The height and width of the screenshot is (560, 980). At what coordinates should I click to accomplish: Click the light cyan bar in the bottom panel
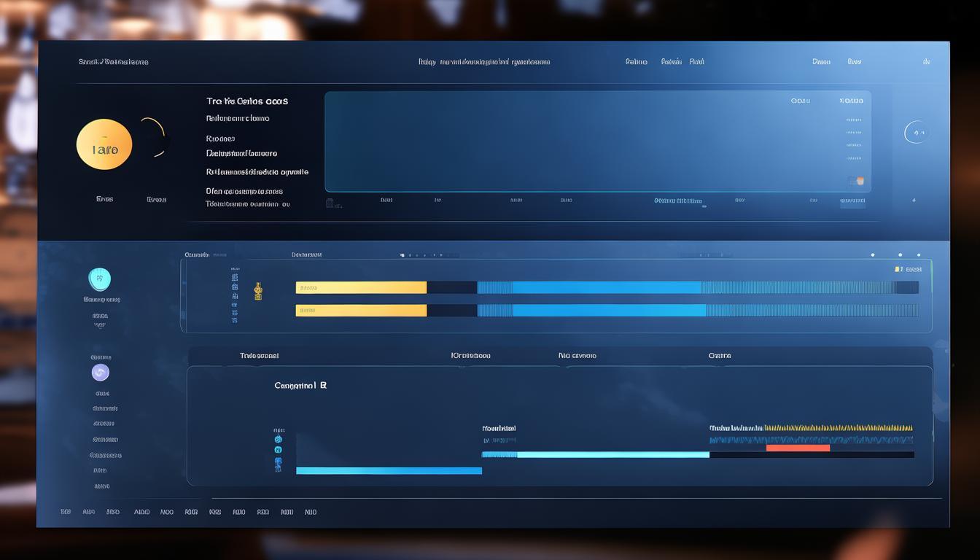tap(613, 454)
